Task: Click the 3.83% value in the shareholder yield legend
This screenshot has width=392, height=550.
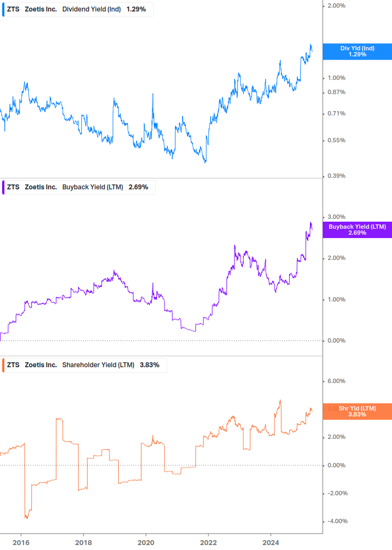Action: coord(150,365)
